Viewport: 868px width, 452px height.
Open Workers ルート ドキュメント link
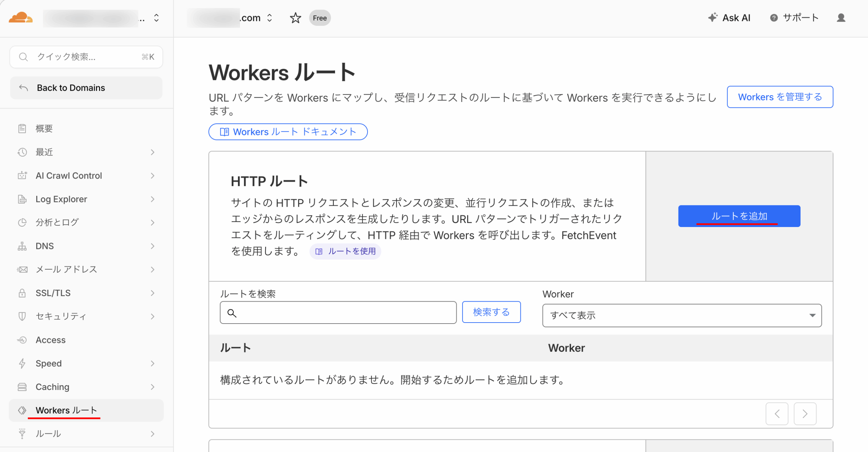click(x=288, y=132)
